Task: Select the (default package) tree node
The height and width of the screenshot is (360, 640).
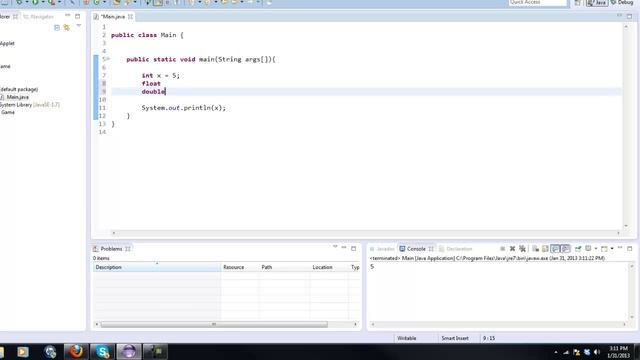Action: click(19, 89)
